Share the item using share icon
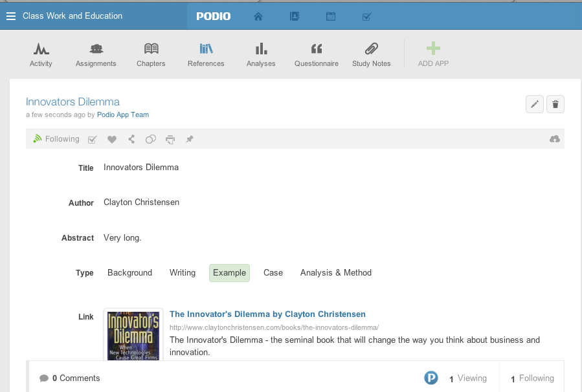 (131, 139)
